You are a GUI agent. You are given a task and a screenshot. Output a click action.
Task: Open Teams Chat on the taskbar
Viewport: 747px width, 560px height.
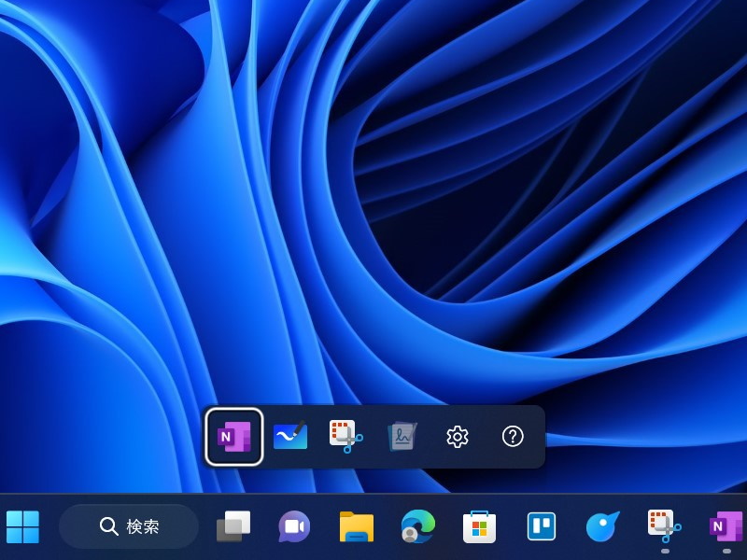pos(294,526)
